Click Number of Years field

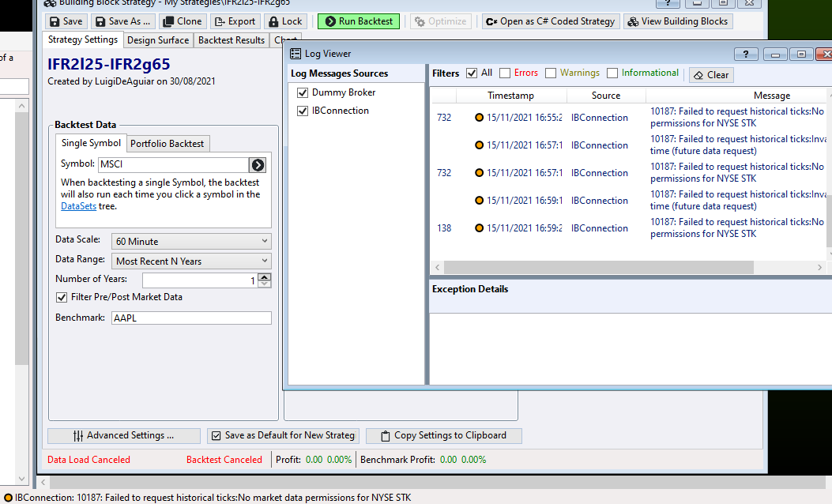(x=200, y=280)
